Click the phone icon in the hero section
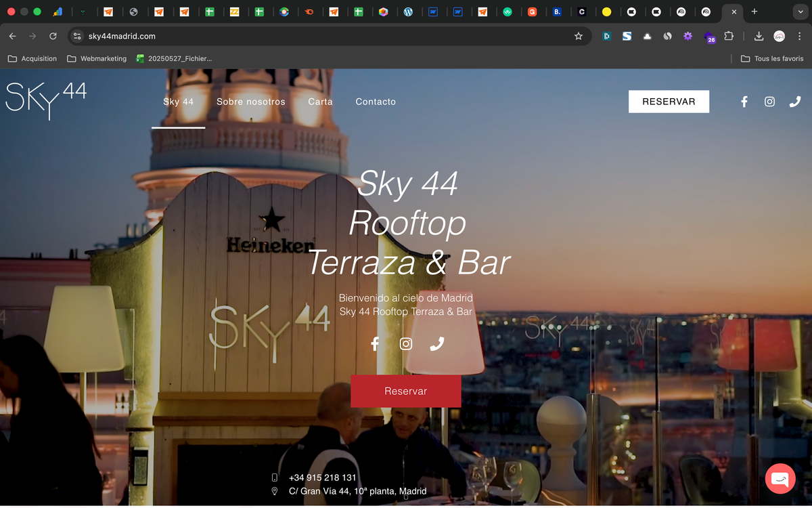The width and height of the screenshot is (812, 508). (x=436, y=343)
